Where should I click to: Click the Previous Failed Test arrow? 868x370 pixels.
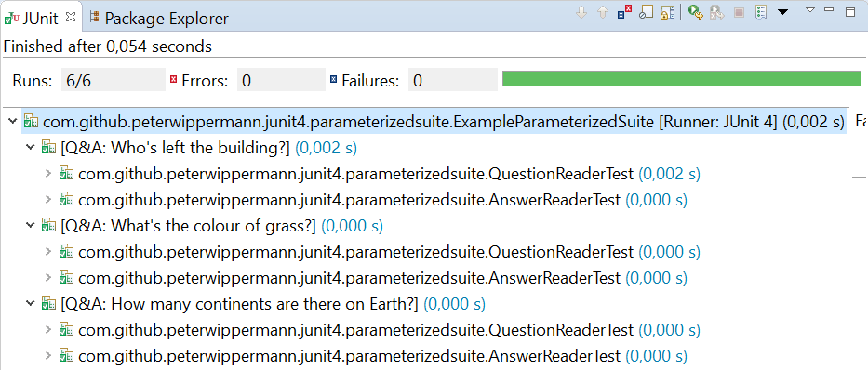coord(603,12)
